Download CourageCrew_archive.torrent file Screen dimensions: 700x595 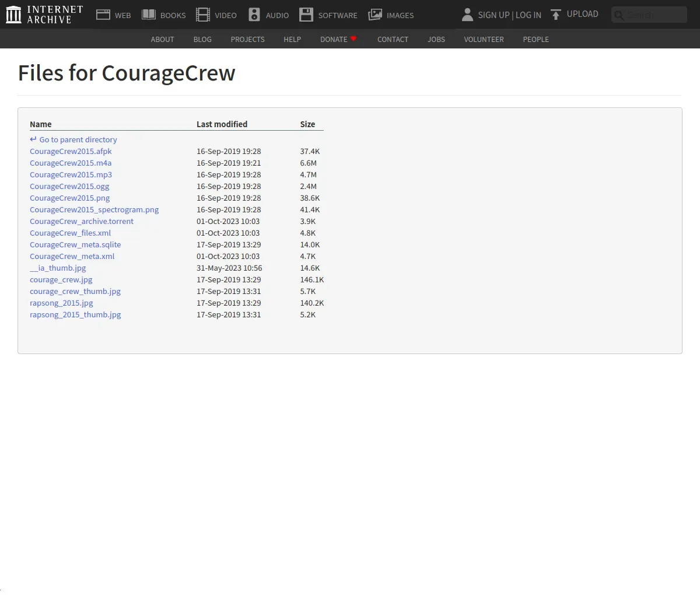[82, 222]
